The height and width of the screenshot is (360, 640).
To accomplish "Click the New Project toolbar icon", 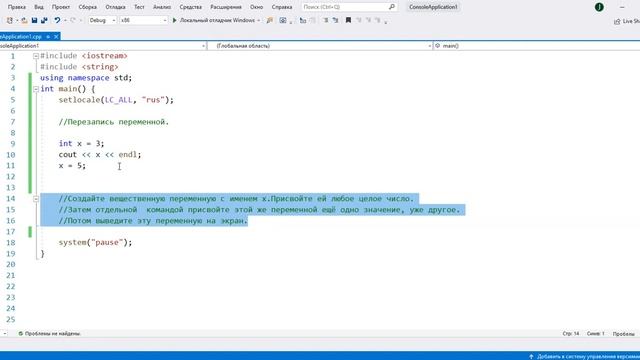I will point(9,20).
